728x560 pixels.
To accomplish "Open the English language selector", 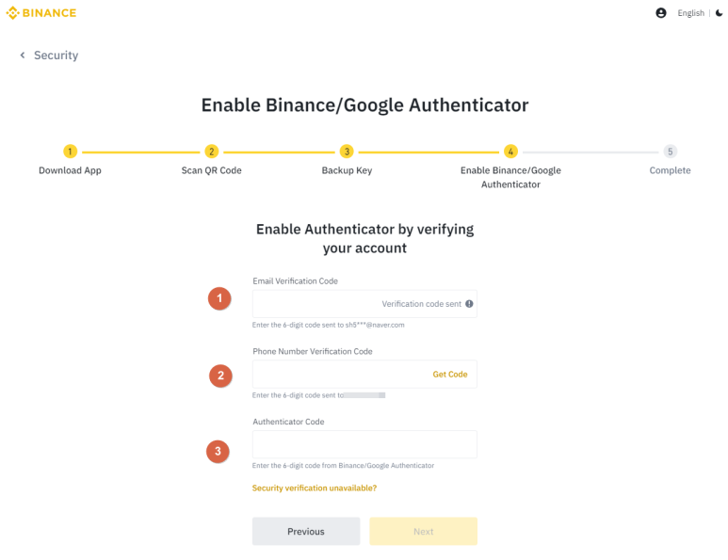I will [690, 13].
